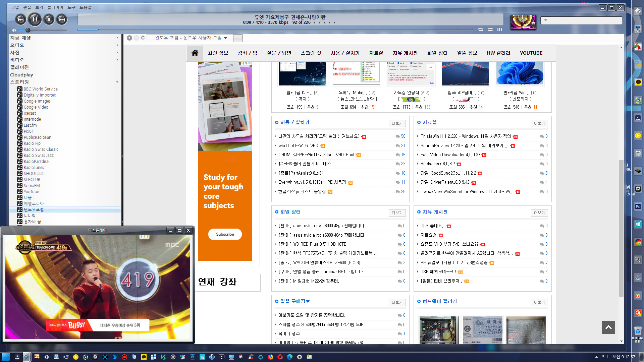
Task: Open the search dropdown field at top right
Action: tap(581, 20)
